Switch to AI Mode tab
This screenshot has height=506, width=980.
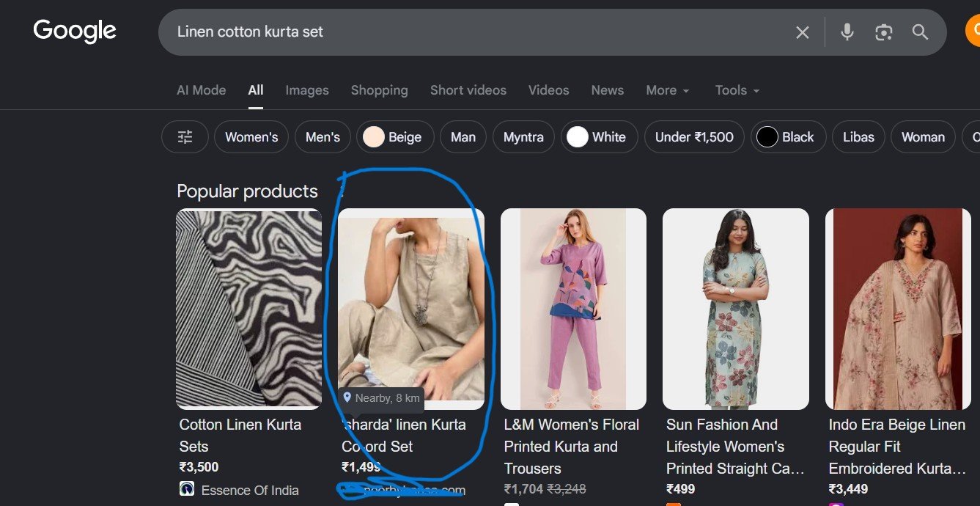[x=201, y=90]
